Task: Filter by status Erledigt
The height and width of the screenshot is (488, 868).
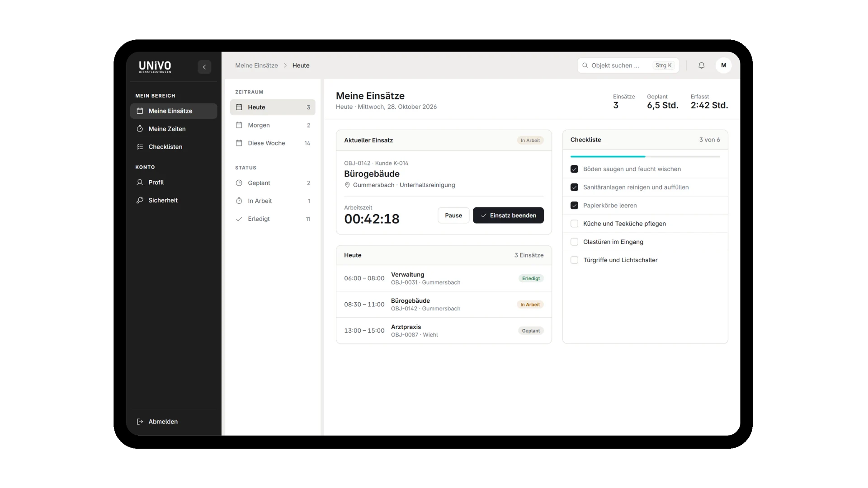Action: 273,219
